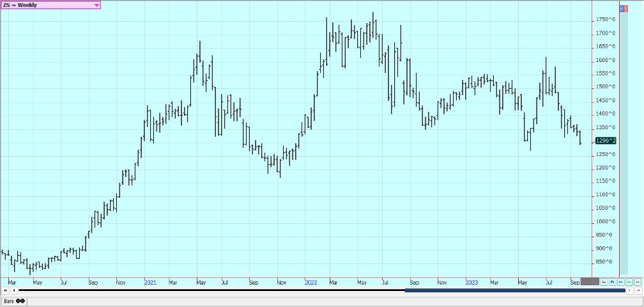Click the red S sell button
Image resolution: width=644 pixels, height=307 pixels.
point(627,8)
